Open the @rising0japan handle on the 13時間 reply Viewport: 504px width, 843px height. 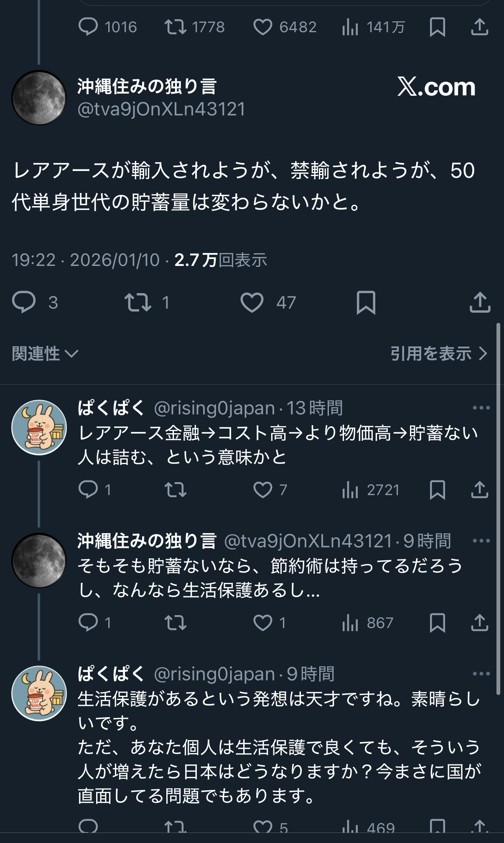pyautogui.click(x=214, y=408)
